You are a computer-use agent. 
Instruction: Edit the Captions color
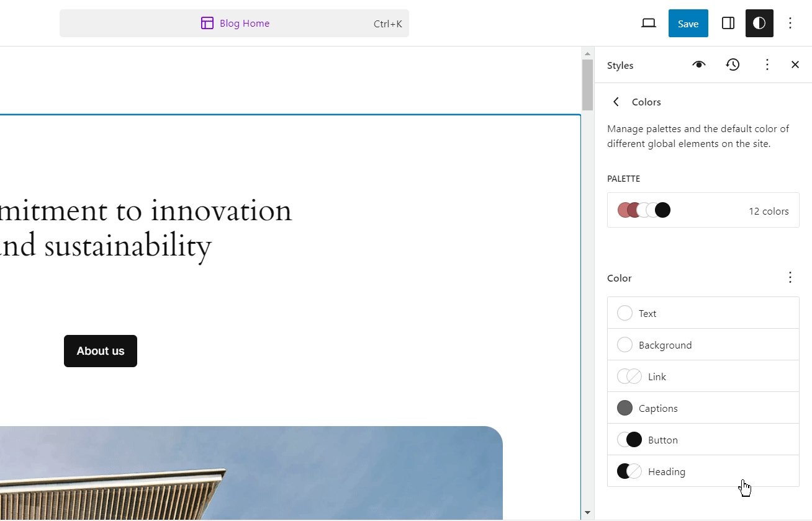[x=703, y=408]
